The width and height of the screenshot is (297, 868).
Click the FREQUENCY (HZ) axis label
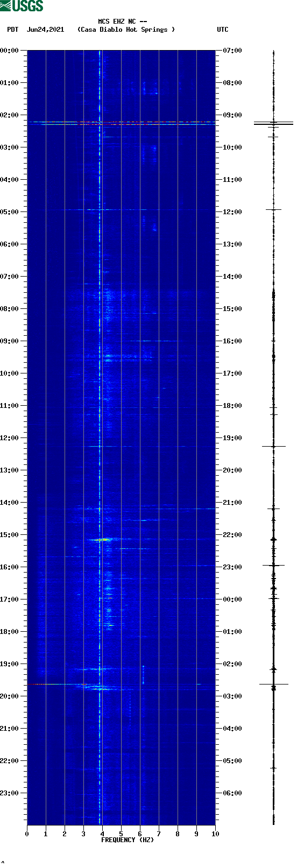tap(128, 840)
